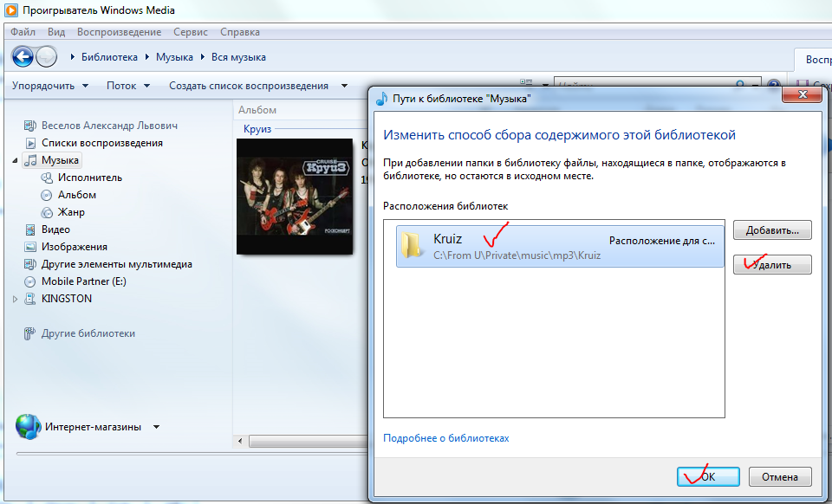The image size is (832, 504).
Task: Select Изображения in the library tree
Action: 75,247
